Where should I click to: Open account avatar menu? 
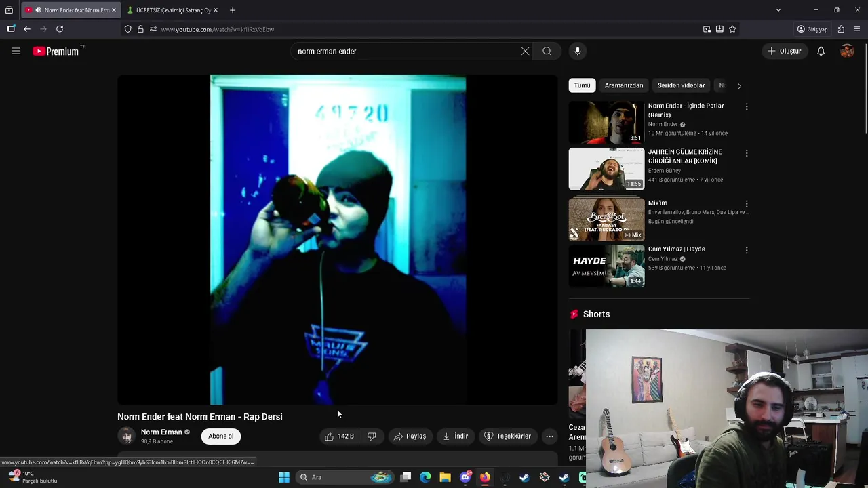coord(847,51)
